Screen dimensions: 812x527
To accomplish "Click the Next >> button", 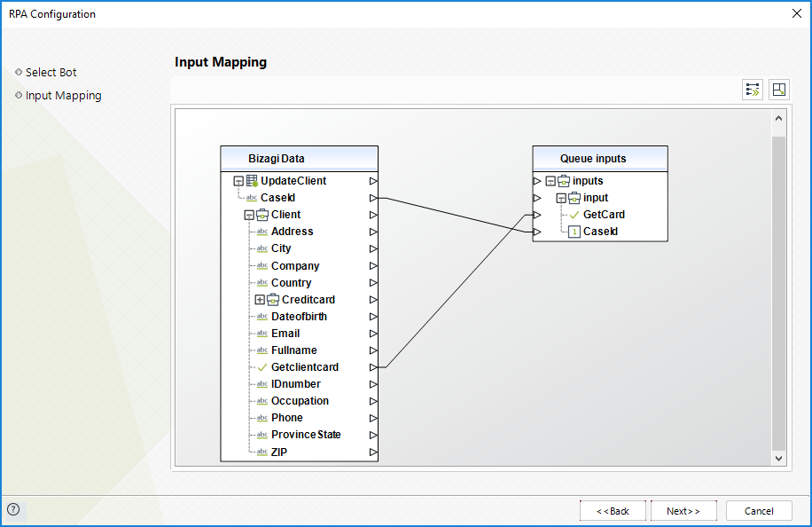I will [683, 511].
